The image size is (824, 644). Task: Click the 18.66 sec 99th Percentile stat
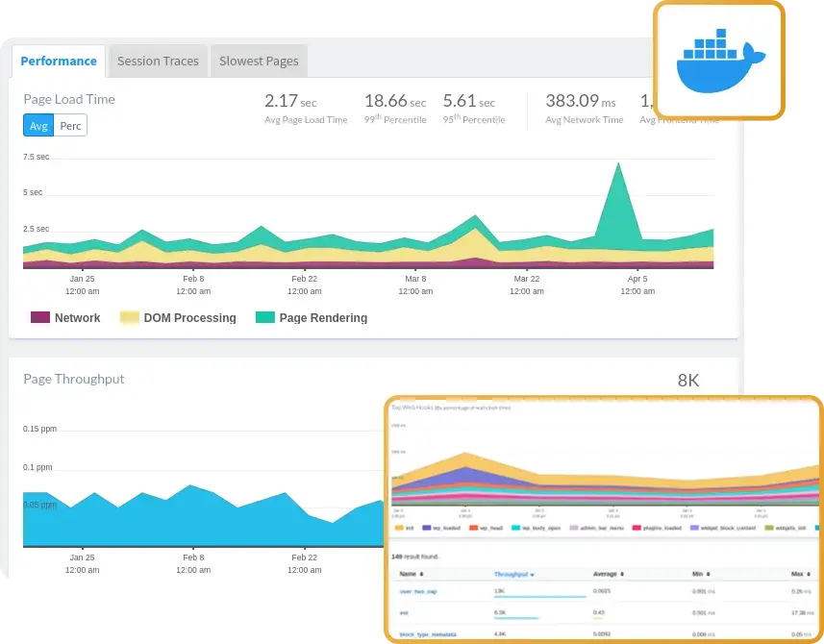pos(394,109)
